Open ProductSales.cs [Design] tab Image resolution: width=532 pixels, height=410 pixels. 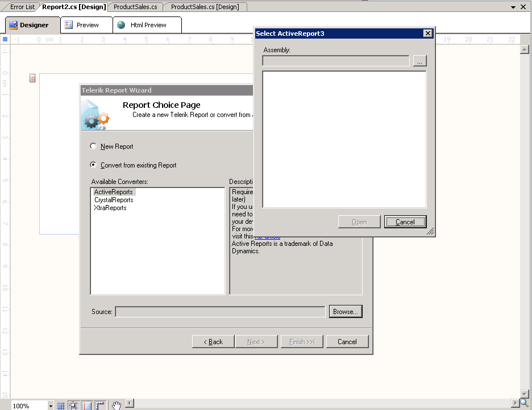coord(205,7)
